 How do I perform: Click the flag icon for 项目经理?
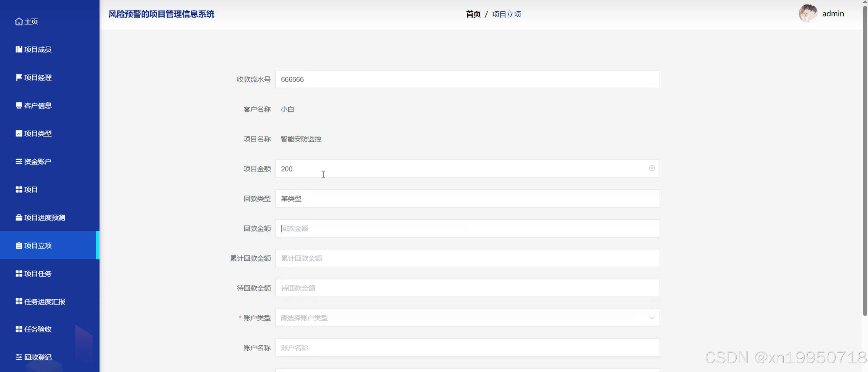click(19, 77)
